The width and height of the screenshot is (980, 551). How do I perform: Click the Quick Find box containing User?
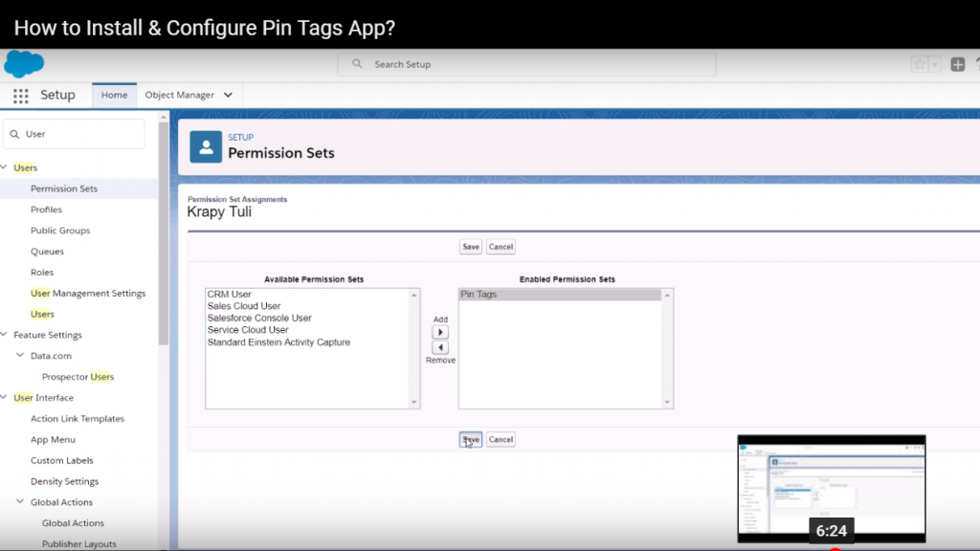(x=75, y=134)
